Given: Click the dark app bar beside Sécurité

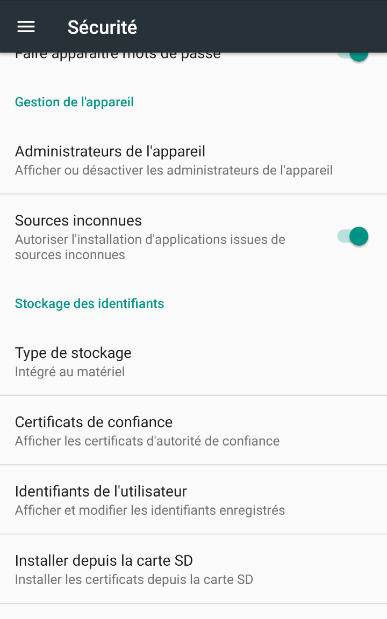Looking at the screenshot, I should point(261,26).
